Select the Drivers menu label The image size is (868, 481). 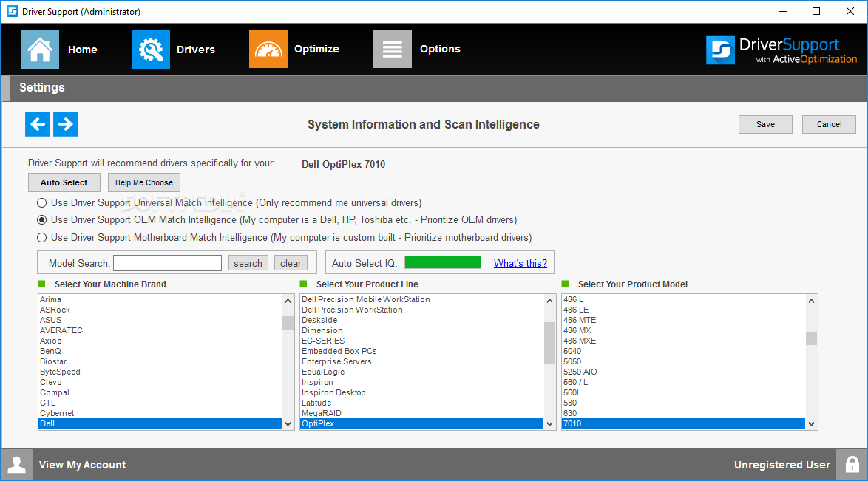[x=195, y=50]
